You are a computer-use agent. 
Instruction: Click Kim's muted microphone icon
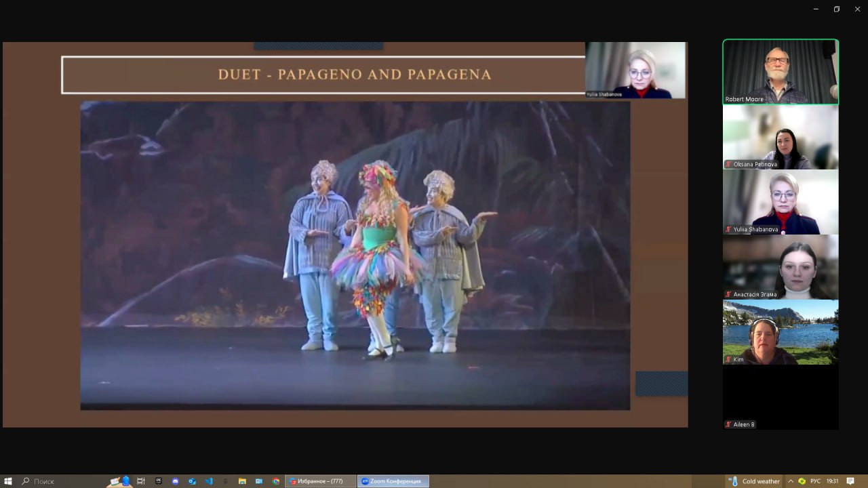point(729,360)
